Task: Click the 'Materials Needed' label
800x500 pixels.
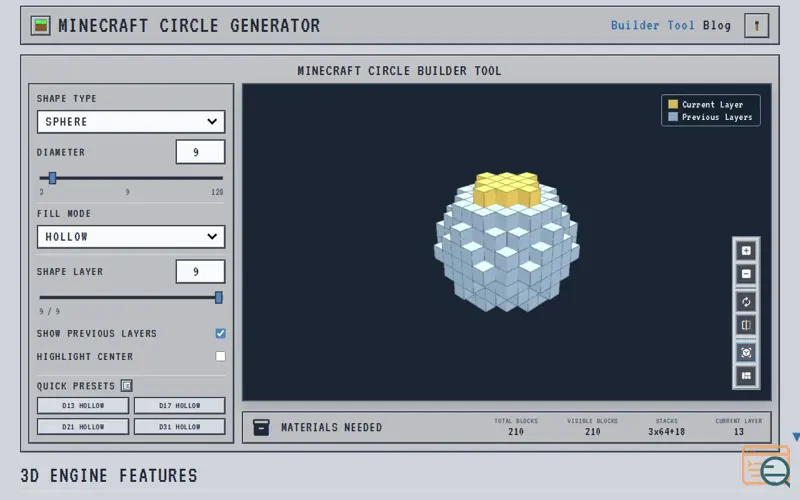Action: pos(331,428)
